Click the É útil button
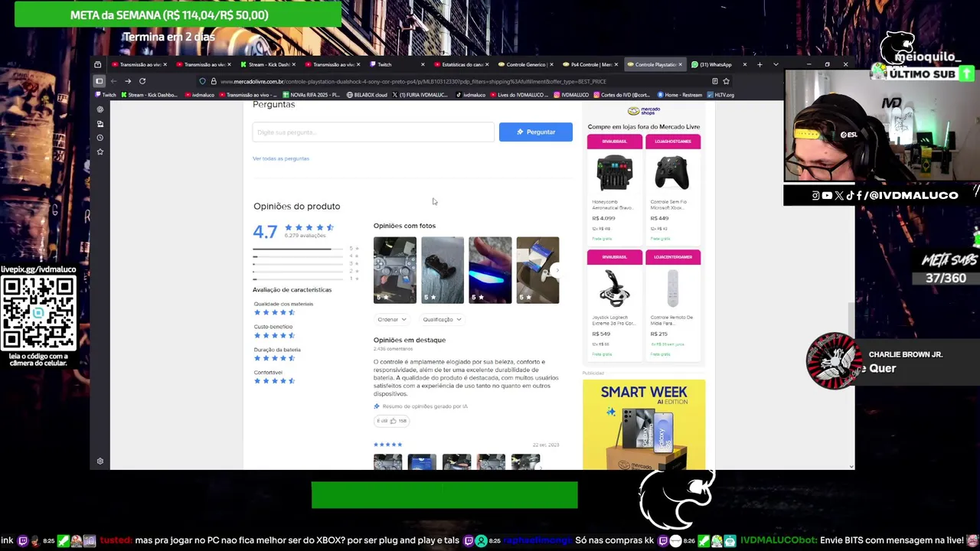980x551 pixels. tap(391, 421)
